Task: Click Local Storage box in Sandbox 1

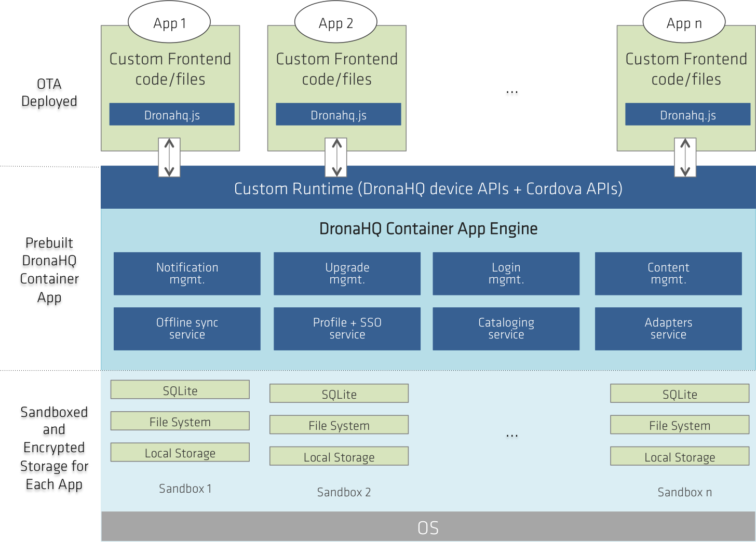Action: point(180,452)
